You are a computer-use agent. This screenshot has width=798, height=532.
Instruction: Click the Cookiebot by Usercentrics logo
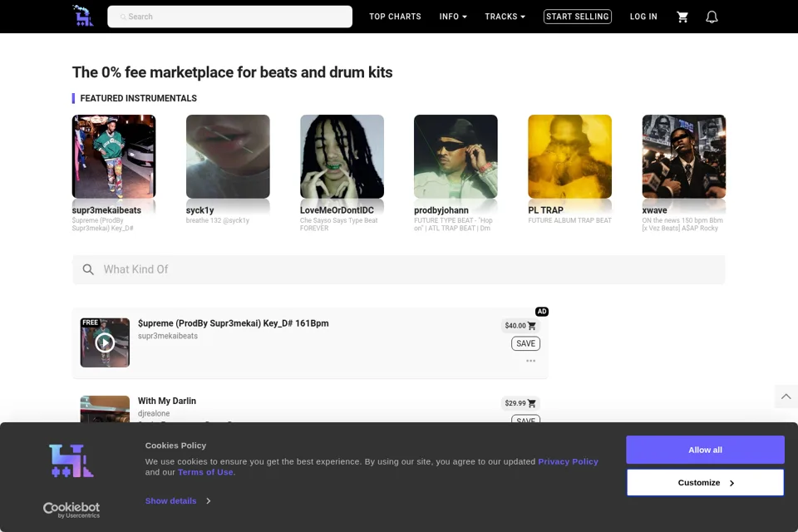pos(71,510)
